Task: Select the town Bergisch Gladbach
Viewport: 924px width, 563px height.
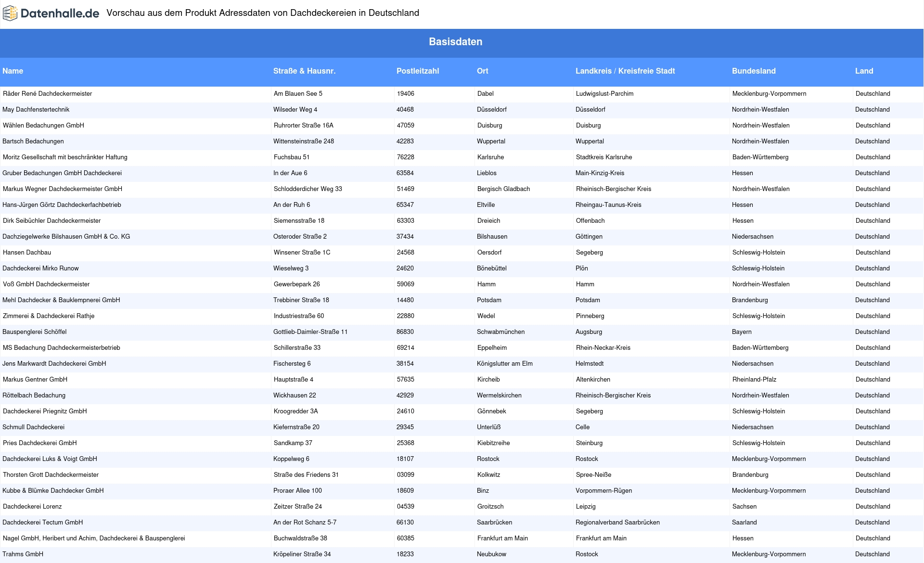Action: click(503, 189)
